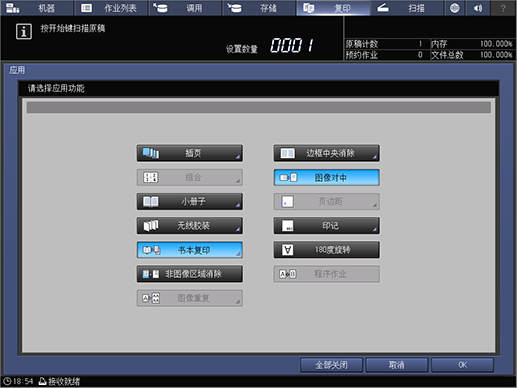Click the 图像对中 centering icon

click(x=288, y=177)
